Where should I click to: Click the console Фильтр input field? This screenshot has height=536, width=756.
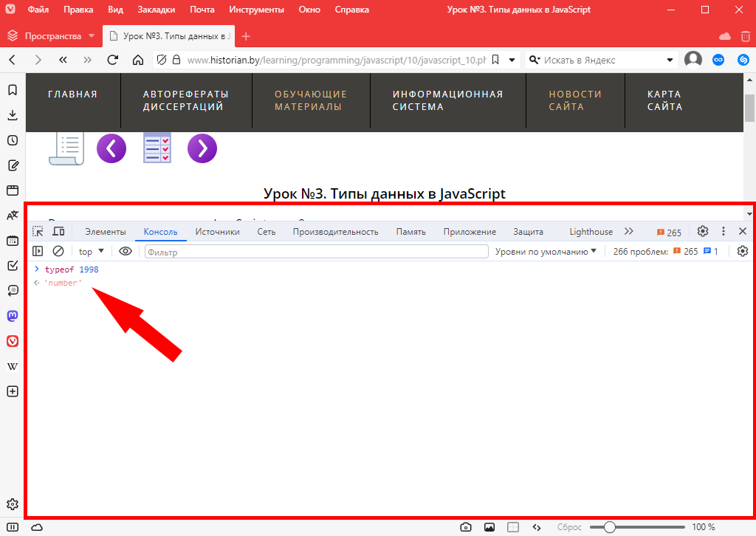[x=316, y=252]
